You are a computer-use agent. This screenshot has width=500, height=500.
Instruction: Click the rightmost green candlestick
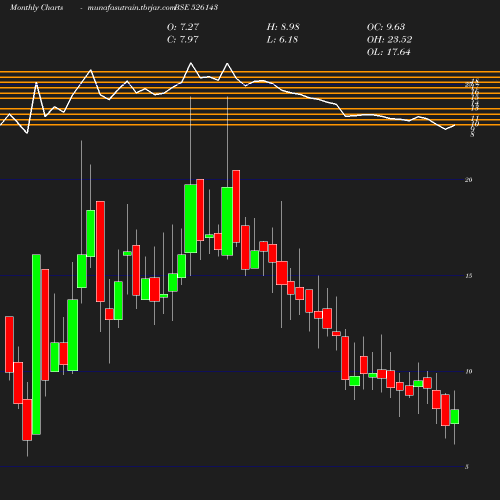click(454, 417)
